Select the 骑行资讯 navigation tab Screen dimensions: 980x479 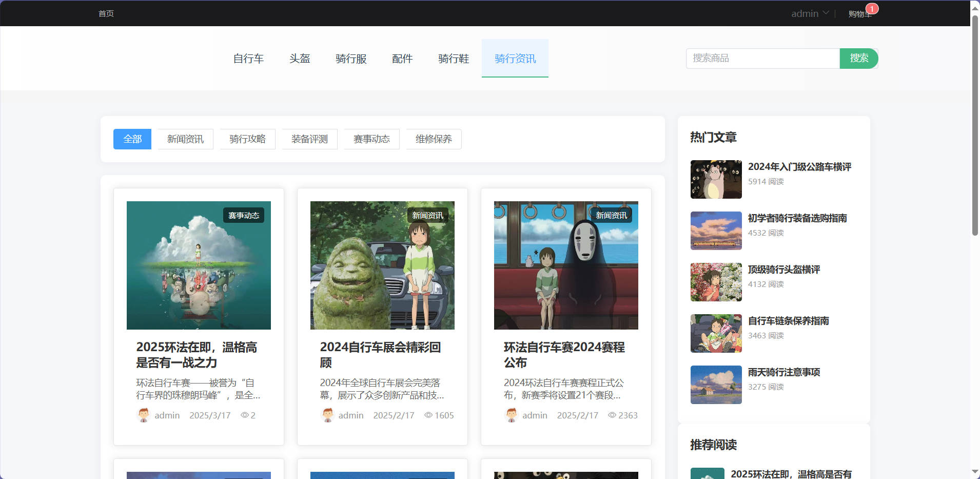click(515, 59)
